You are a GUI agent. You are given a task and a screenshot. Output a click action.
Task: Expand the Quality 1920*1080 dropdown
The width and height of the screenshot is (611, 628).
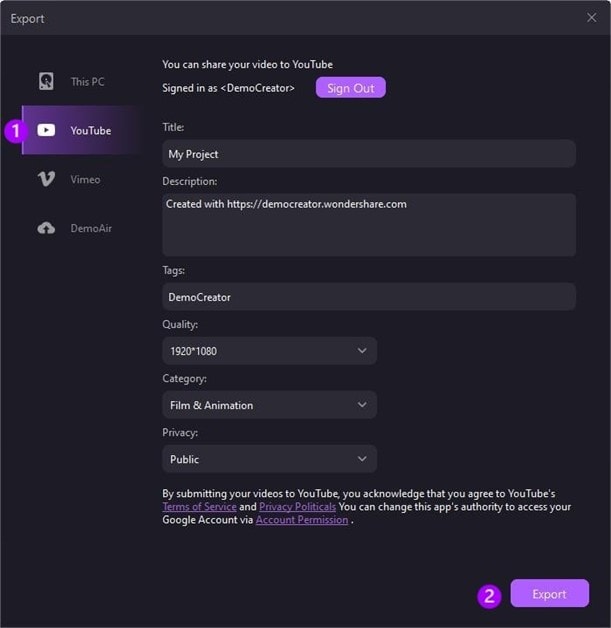point(268,351)
